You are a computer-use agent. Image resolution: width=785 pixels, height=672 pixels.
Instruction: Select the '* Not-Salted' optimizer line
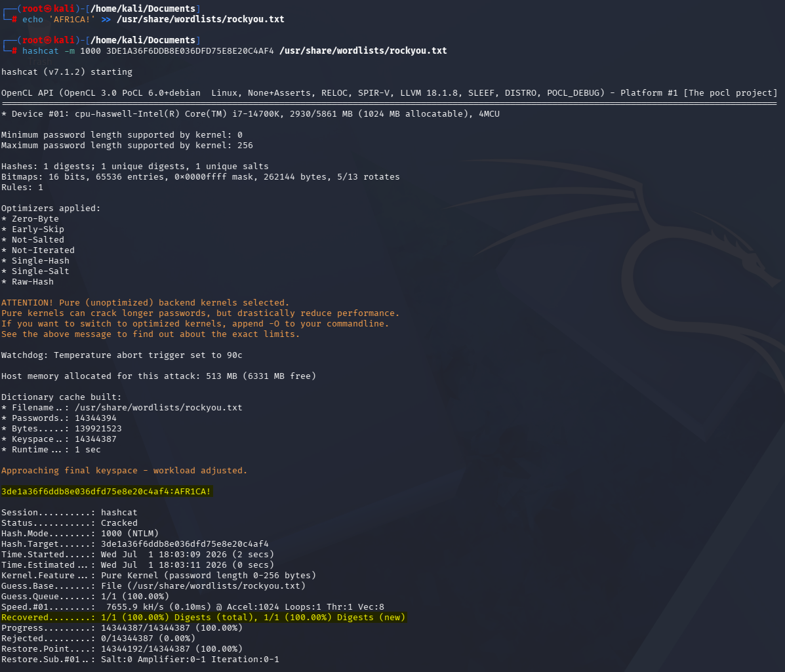coord(33,240)
